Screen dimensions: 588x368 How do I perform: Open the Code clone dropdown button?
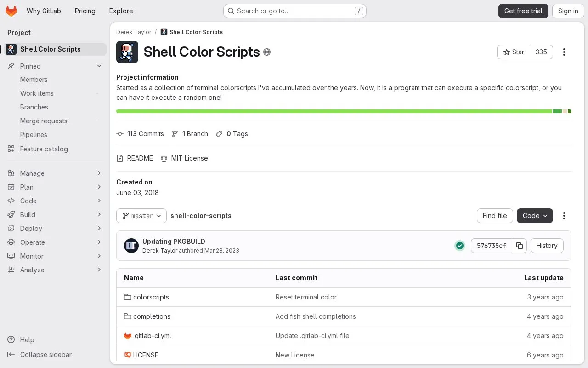535,216
